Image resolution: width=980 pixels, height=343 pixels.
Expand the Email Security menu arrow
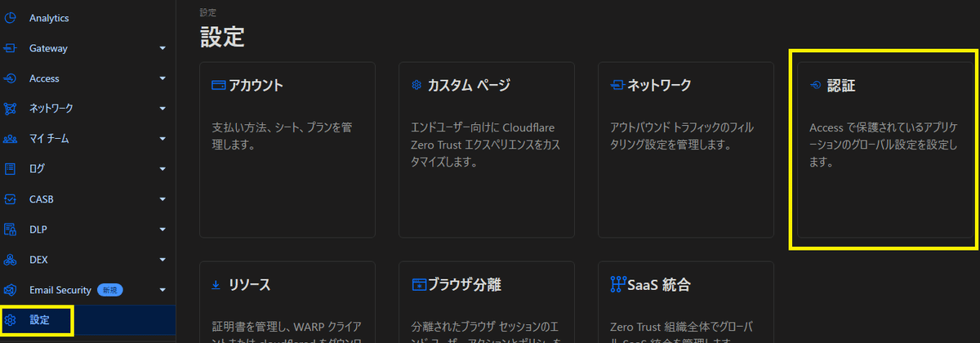click(x=163, y=290)
